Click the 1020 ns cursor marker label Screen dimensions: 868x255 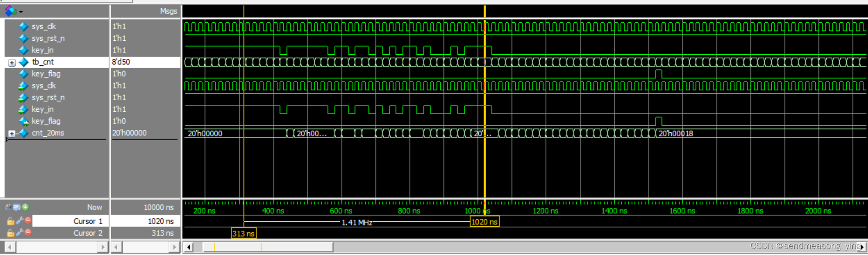coord(484,222)
